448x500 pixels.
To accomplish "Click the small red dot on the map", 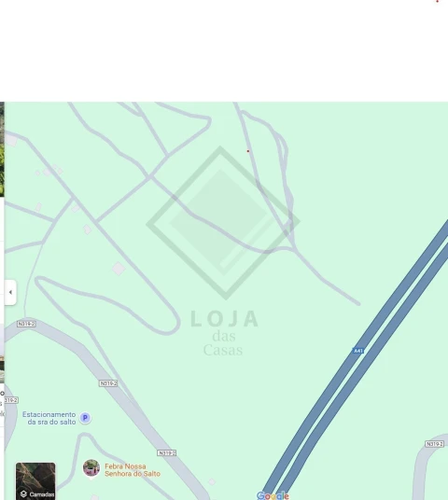I will click(248, 151).
